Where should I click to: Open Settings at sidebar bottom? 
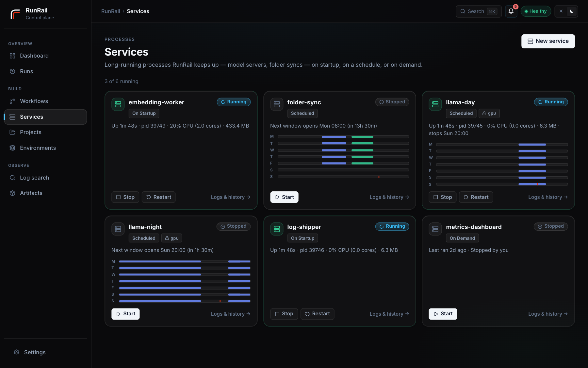(x=45, y=352)
